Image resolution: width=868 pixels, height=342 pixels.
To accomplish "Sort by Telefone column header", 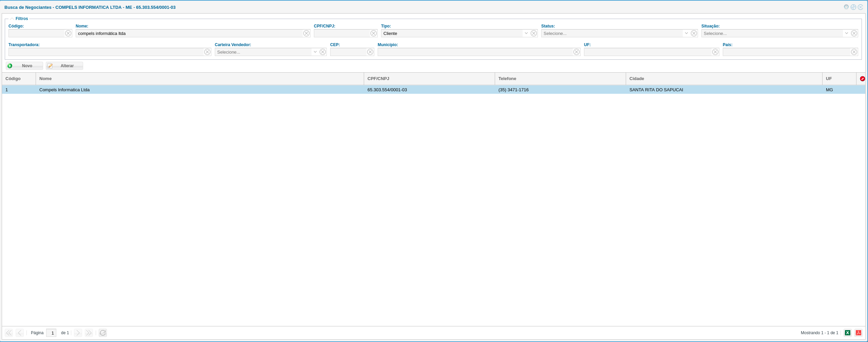I will pos(560,79).
